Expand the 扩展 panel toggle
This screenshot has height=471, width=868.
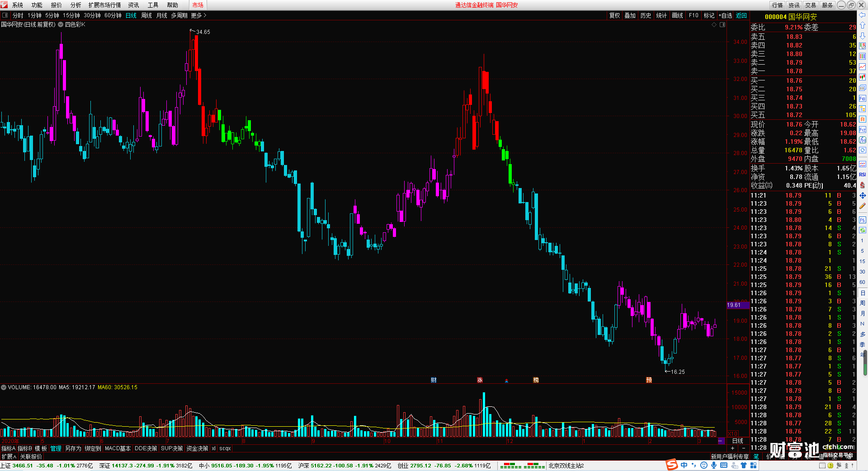9,457
